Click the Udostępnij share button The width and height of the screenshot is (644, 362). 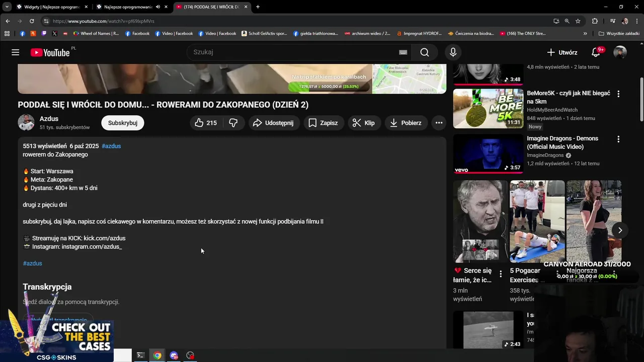(x=274, y=123)
